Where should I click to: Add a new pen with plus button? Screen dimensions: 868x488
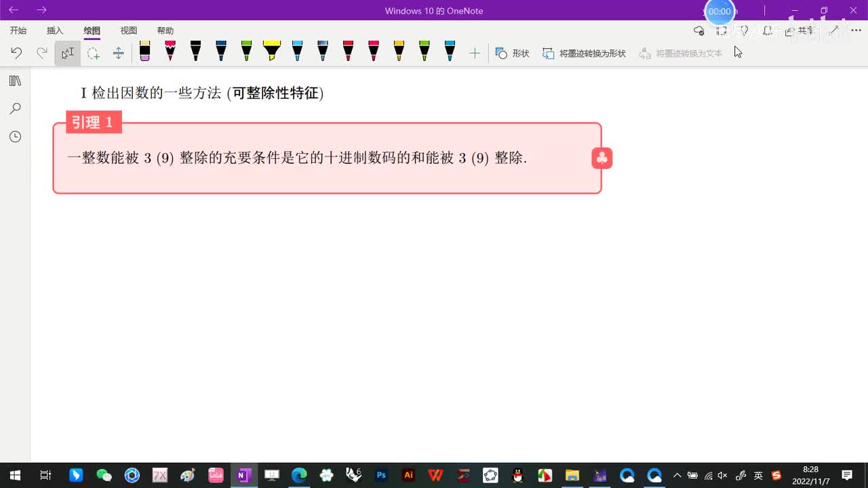coord(475,53)
